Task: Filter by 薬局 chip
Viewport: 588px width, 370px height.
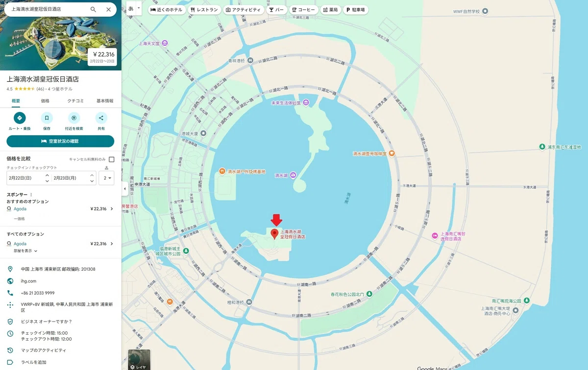Action: pos(331,10)
